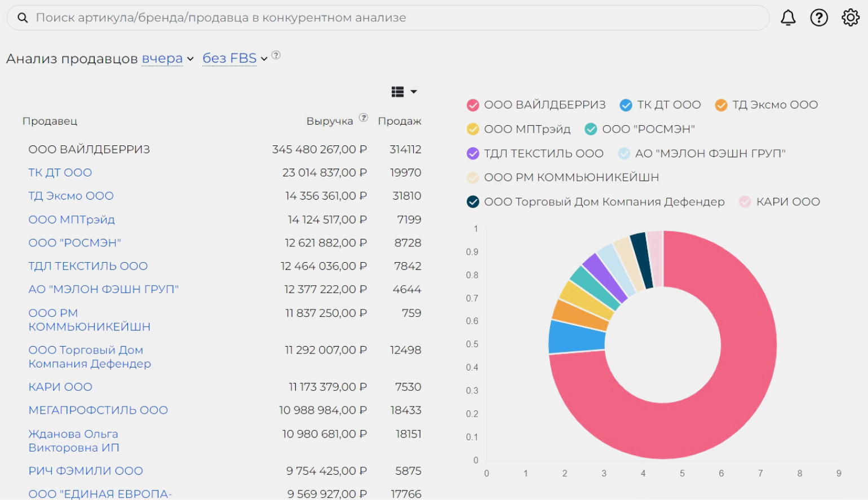Click revenue value 345 480 267,00 ₽
The height and width of the screenshot is (500, 868).
pyautogui.click(x=320, y=149)
